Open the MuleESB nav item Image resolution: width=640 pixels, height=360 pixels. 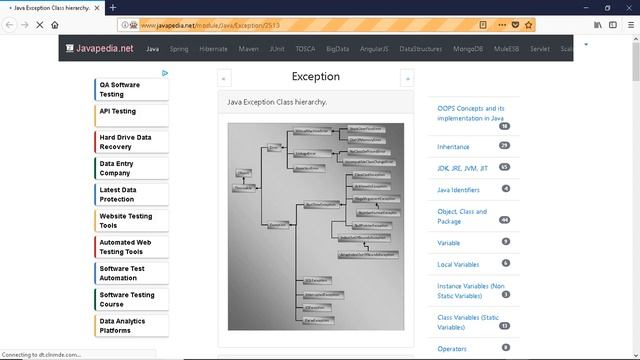[x=506, y=49]
